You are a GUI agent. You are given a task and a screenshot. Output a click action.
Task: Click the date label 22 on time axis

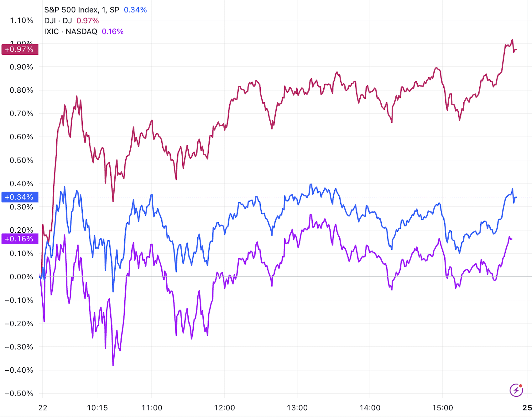tap(43, 408)
